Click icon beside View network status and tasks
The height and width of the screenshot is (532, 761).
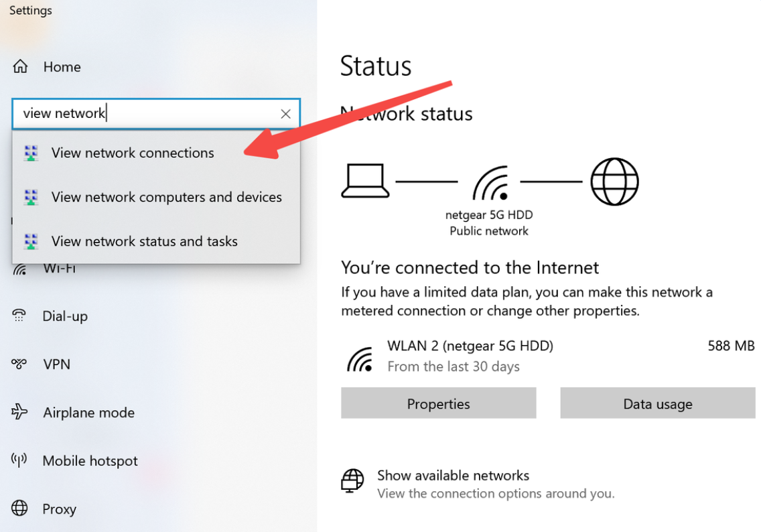(x=31, y=241)
